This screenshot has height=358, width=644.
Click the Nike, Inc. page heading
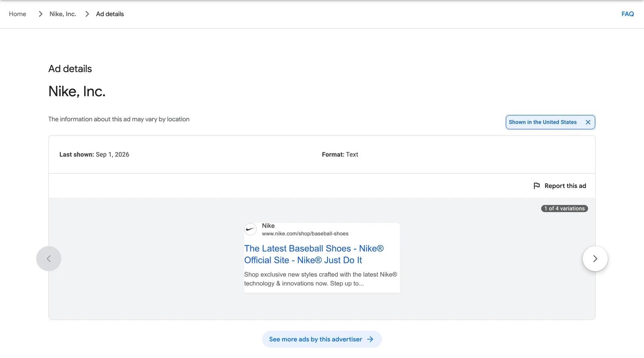tap(77, 91)
